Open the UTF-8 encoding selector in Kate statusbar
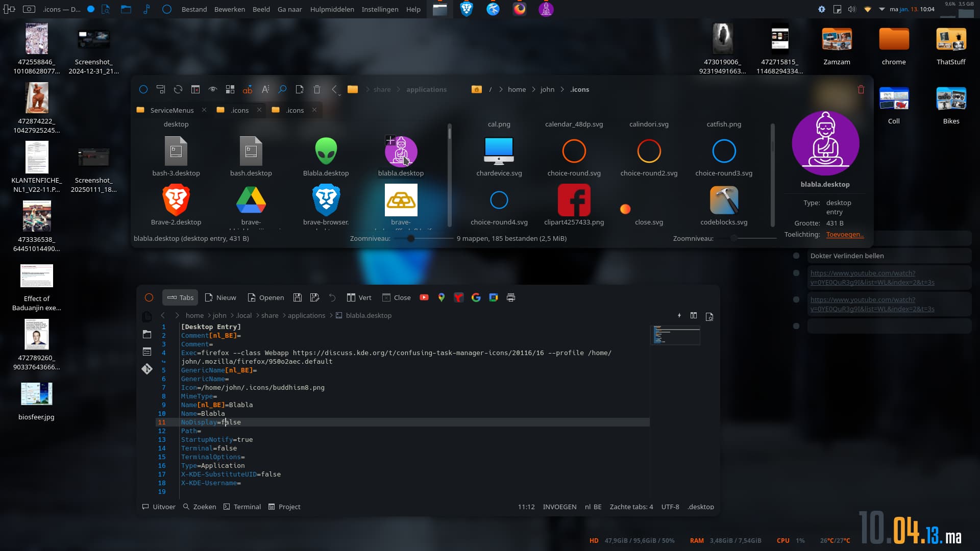The width and height of the screenshot is (980, 551). [x=670, y=507]
